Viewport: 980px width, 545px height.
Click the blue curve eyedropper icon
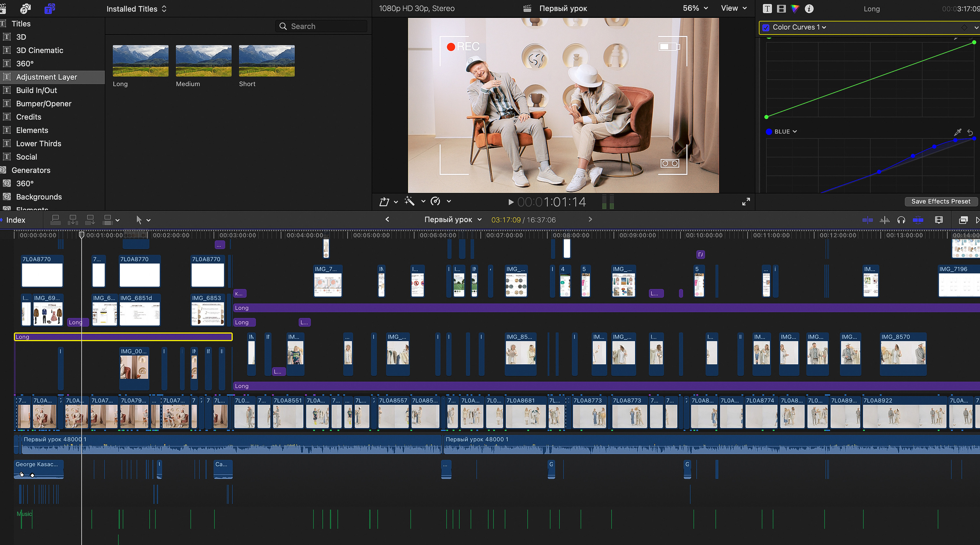957,132
